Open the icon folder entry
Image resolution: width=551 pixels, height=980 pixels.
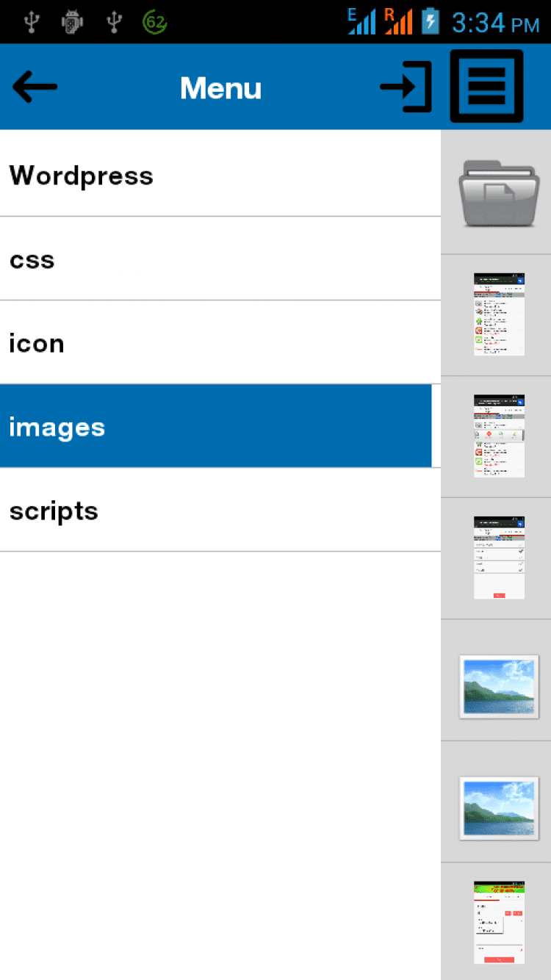pyautogui.click(x=220, y=343)
